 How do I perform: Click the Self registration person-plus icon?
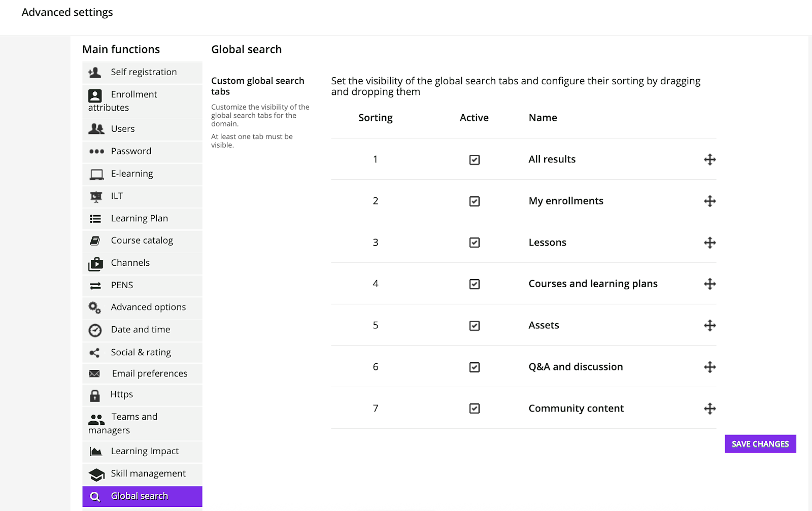tap(95, 73)
